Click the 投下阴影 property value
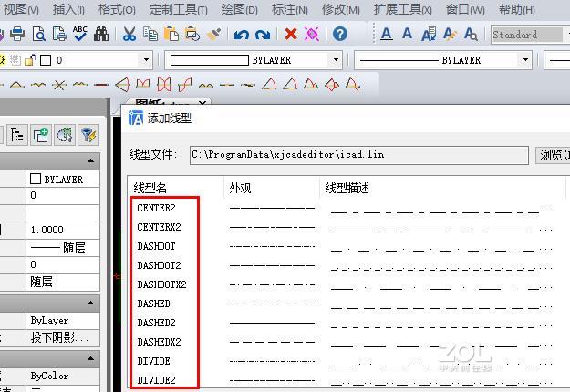 (63, 338)
